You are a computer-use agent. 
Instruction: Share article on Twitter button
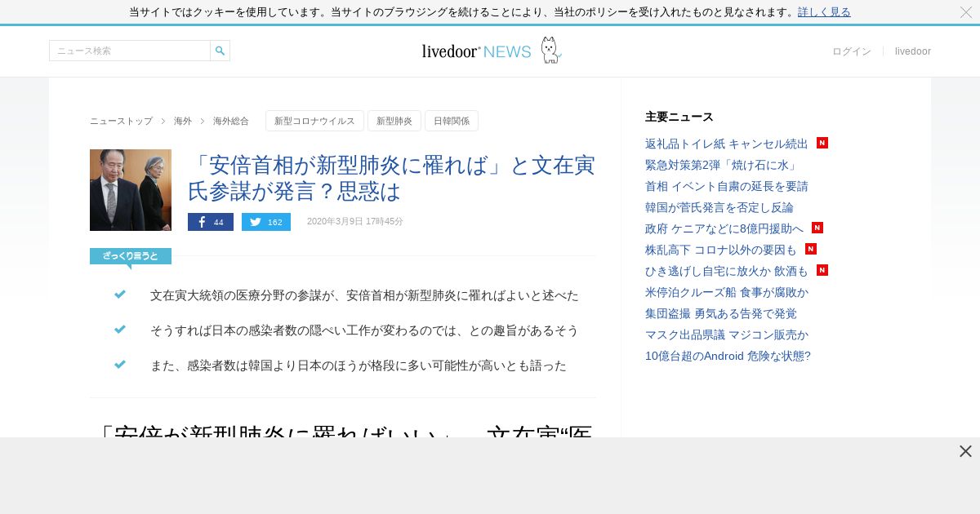tap(266, 222)
